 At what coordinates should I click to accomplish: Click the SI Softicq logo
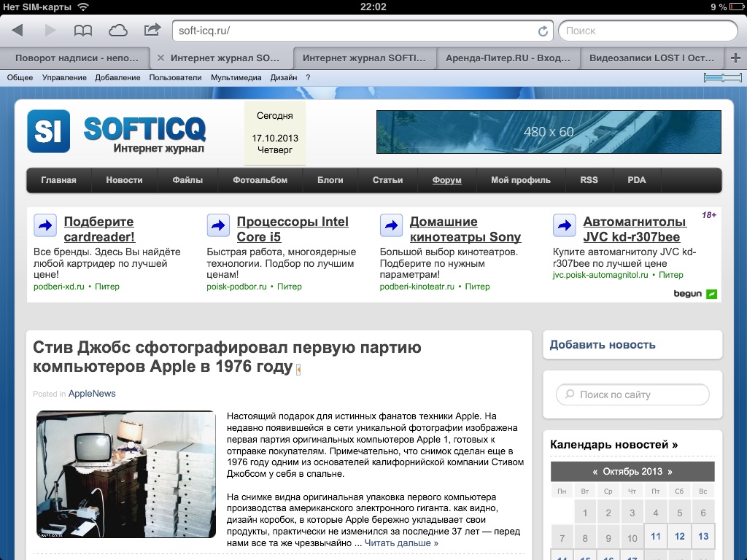117,131
